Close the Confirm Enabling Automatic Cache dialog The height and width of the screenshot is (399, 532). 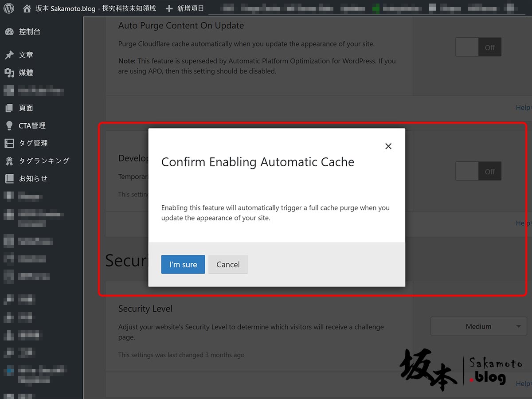tap(388, 146)
